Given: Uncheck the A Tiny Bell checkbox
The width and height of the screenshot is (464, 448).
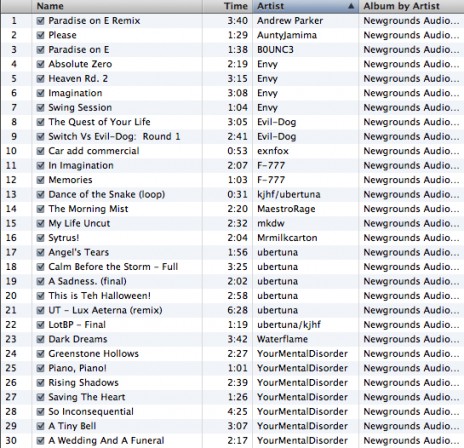Looking at the screenshot, I should (40, 426).
